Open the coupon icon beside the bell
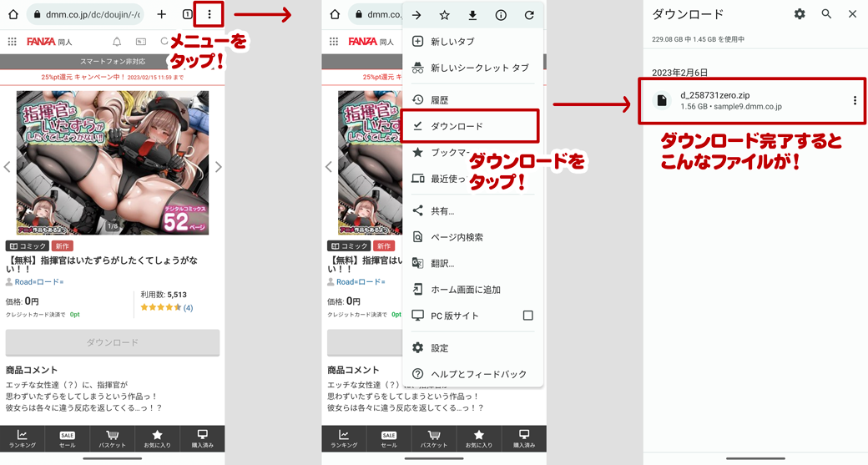The image size is (868, 465). [x=141, y=42]
